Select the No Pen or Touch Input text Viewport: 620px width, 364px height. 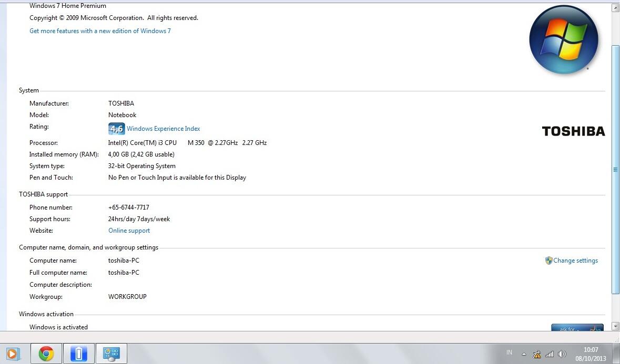pyautogui.click(x=177, y=178)
